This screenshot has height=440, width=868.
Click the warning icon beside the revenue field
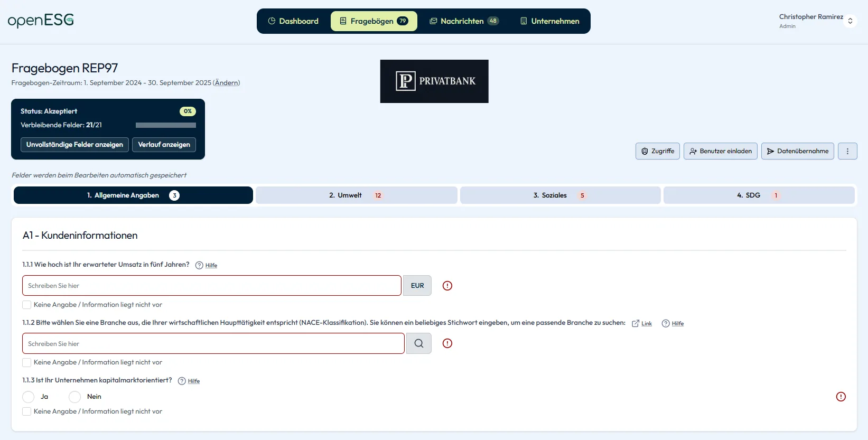pyautogui.click(x=447, y=286)
